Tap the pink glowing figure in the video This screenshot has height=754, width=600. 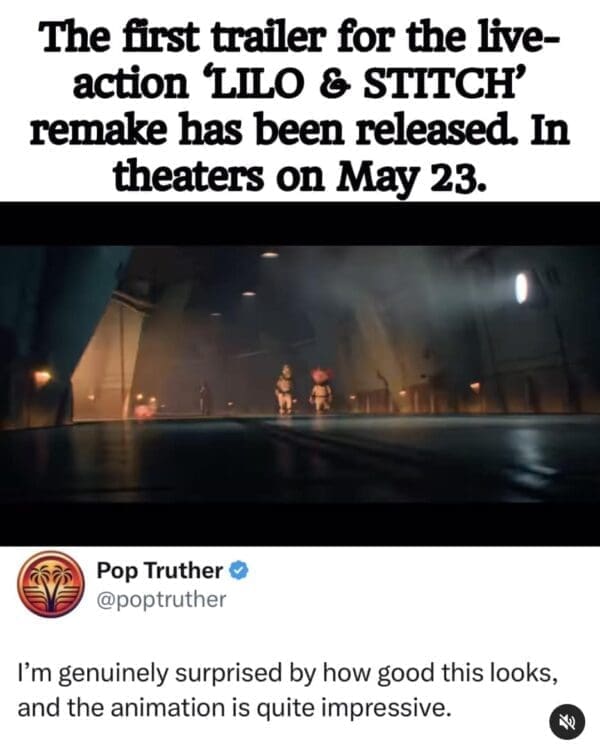[x=144, y=410]
